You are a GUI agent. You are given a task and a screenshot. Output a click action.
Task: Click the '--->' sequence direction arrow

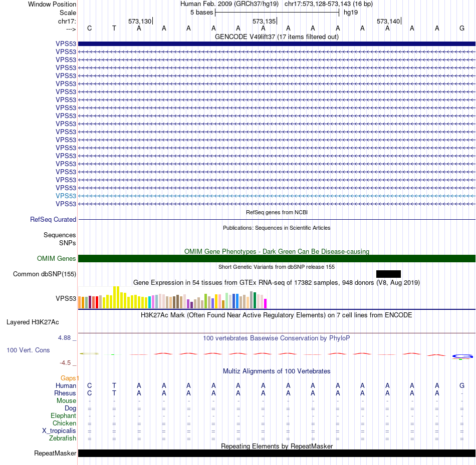tap(71, 29)
